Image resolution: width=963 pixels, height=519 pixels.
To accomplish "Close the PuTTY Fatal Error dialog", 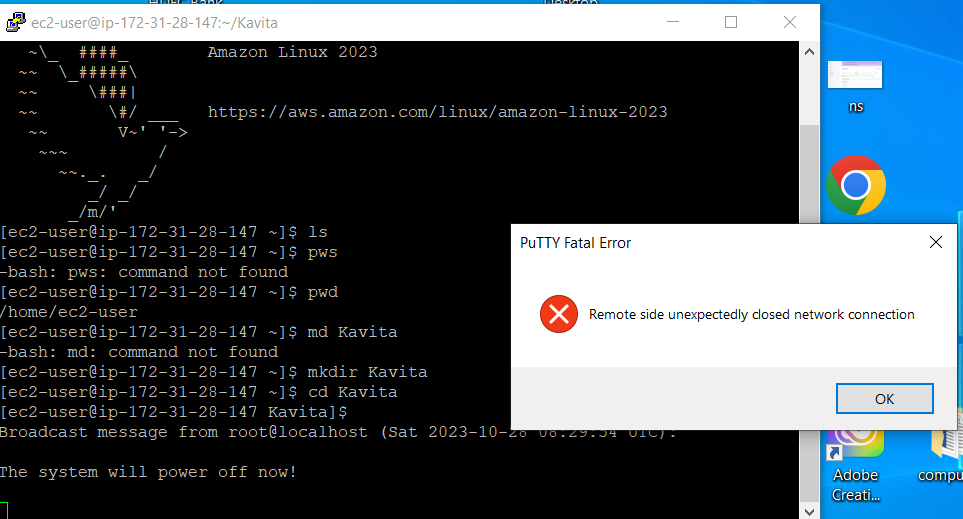I will (x=936, y=242).
